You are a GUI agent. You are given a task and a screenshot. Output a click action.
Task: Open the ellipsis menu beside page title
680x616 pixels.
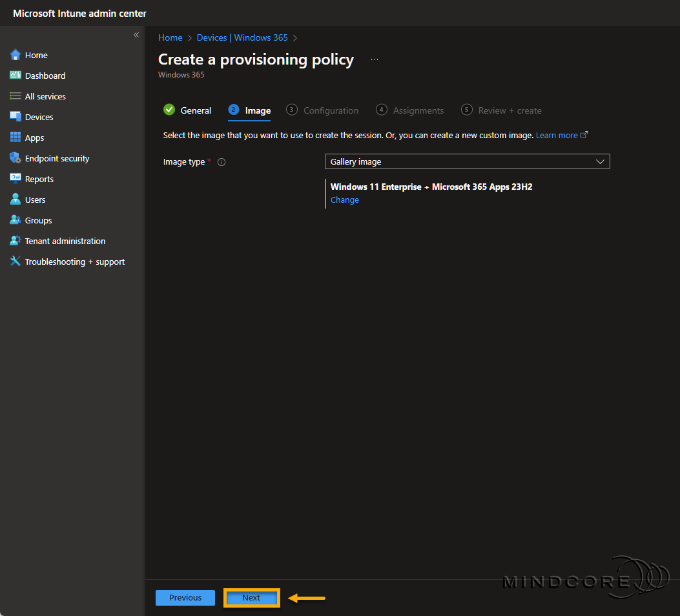pyautogui.click(x=375, y=59)
